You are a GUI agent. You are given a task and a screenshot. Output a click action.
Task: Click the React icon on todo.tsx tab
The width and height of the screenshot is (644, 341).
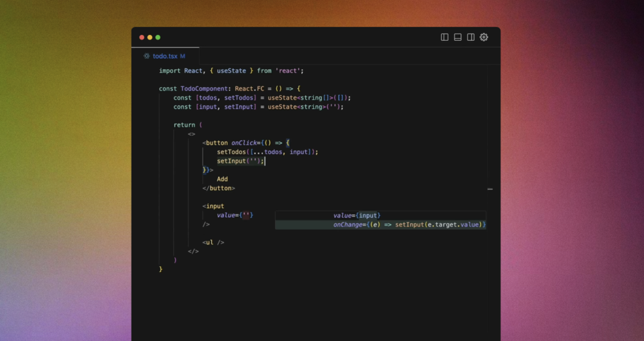coord(147,56)
